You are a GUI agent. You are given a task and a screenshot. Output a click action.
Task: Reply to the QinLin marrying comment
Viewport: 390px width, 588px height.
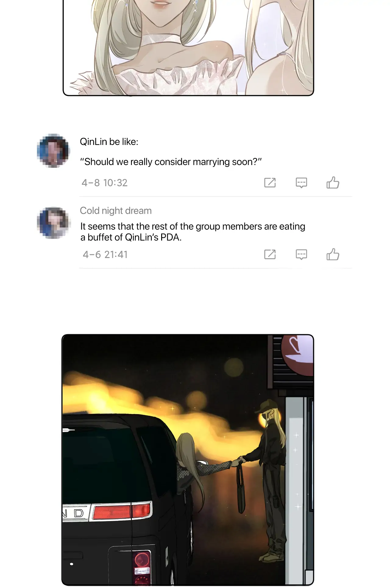(301, 183)
